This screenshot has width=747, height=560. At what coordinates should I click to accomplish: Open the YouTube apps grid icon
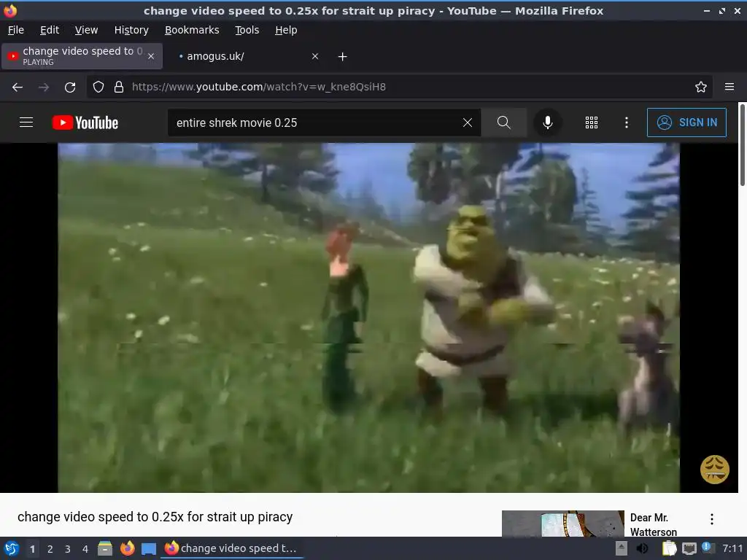(591, 122)
